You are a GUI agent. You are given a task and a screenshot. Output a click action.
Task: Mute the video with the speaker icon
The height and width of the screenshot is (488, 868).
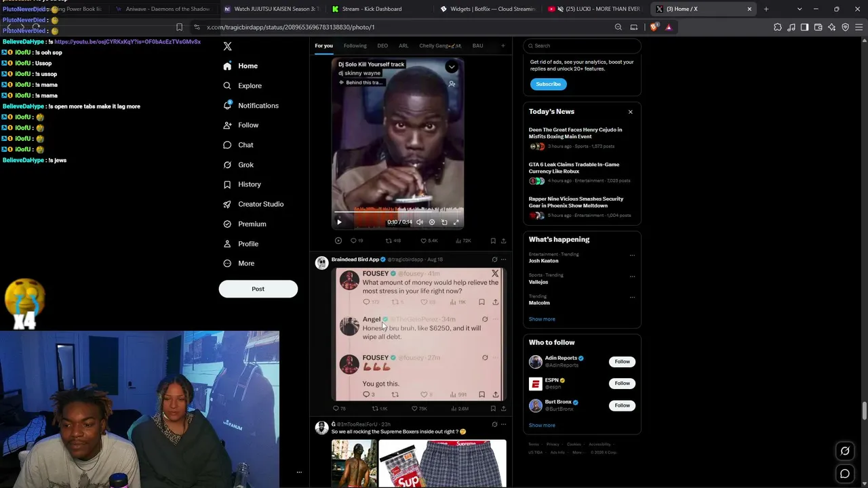tap(420, 222)
